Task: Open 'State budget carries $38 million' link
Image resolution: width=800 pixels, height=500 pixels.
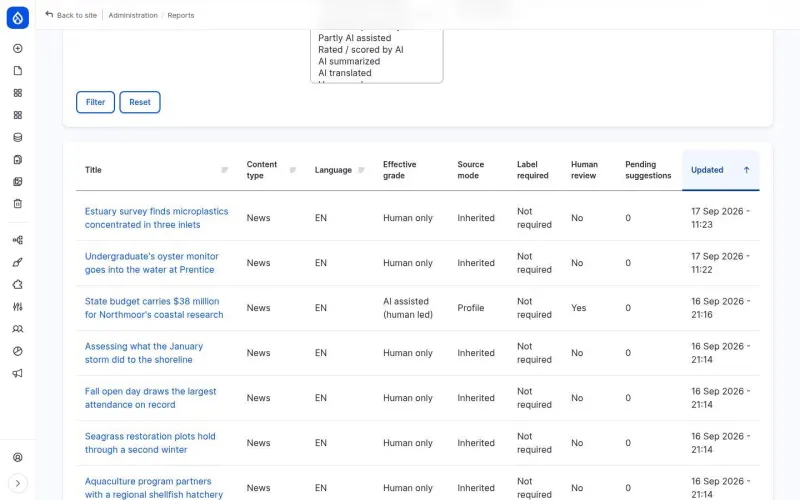Action: click(x=154, y=308)
